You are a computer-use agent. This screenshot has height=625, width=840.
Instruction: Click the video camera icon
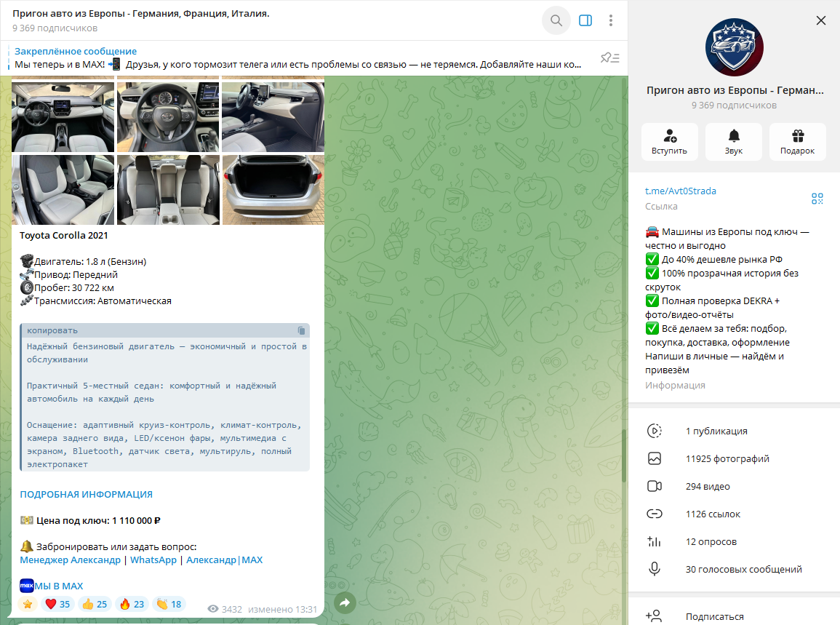coord(654,486)
